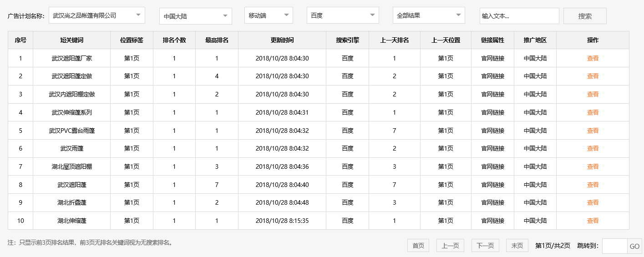Select the 更新时间 column header

(x=282, y=40)
